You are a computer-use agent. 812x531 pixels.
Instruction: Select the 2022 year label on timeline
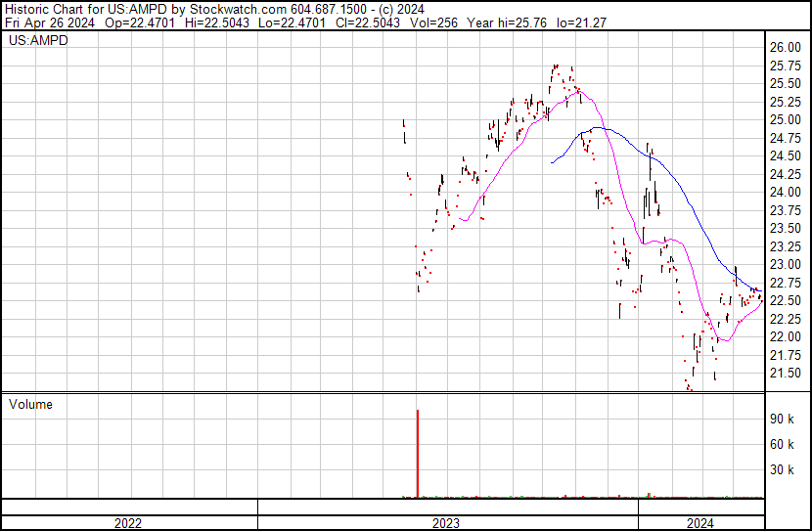tap(128, 522)
